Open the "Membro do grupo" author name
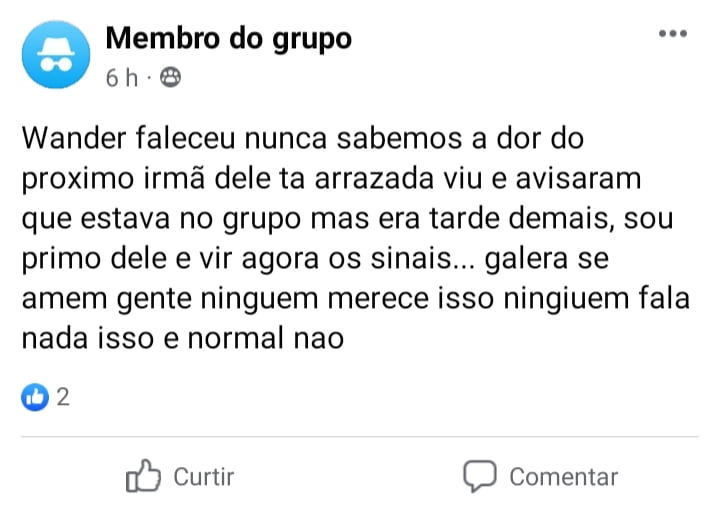Image resolution: width=720 pixels, height=528 pixels. [x=229, y=39]
